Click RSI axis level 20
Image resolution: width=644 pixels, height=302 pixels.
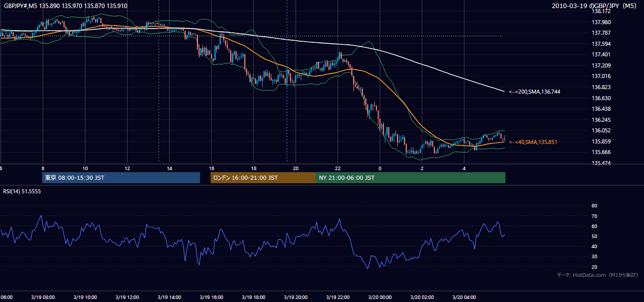[x=595, y=267]
